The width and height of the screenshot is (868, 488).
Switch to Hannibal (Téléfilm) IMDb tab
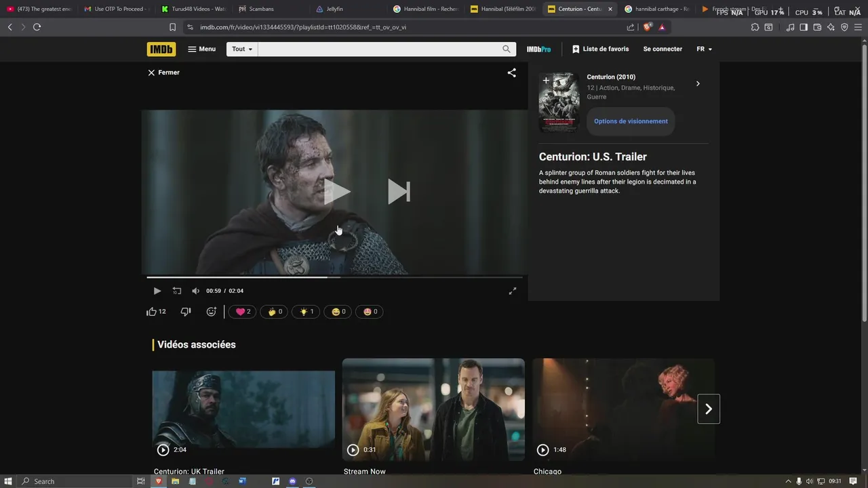(503, 9)
